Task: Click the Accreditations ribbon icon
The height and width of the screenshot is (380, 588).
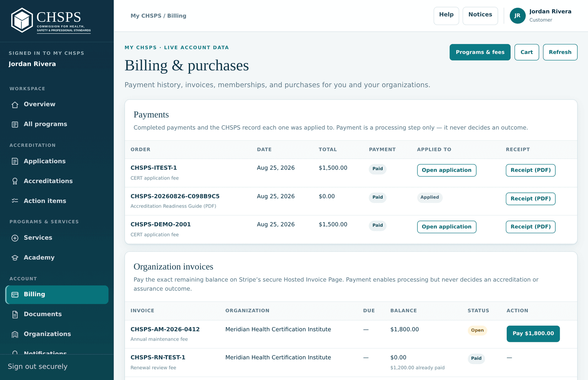Action: pyautogui.click(x=15, y=181)
